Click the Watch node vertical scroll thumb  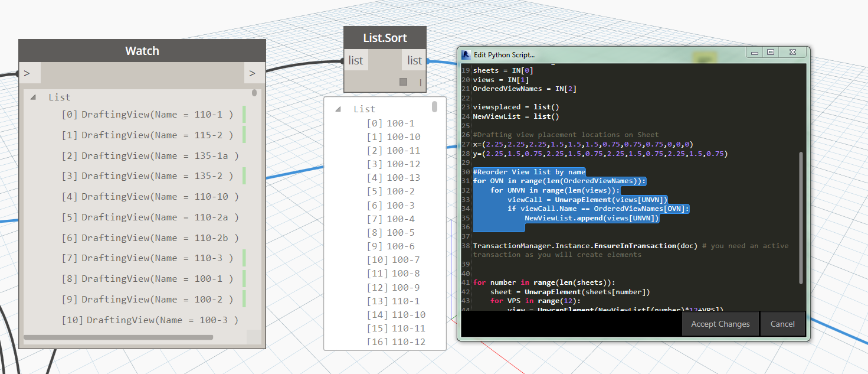pos(254,93)
